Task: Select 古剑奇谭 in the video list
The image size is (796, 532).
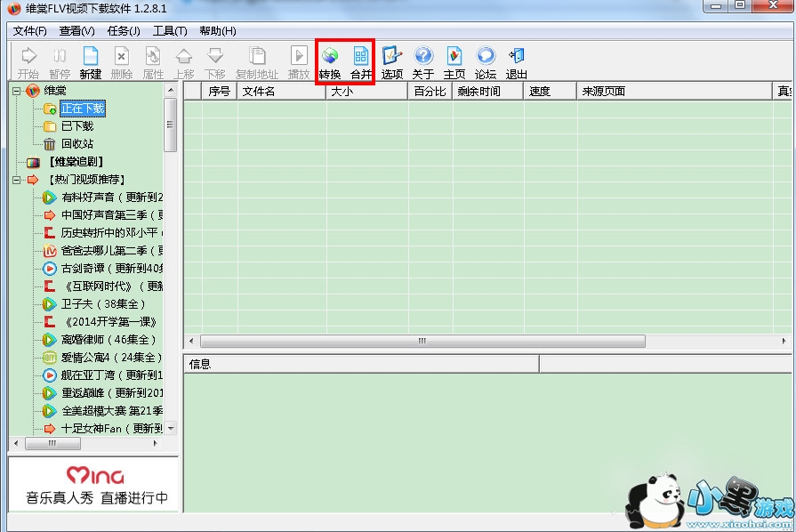Action: [112, 268]
